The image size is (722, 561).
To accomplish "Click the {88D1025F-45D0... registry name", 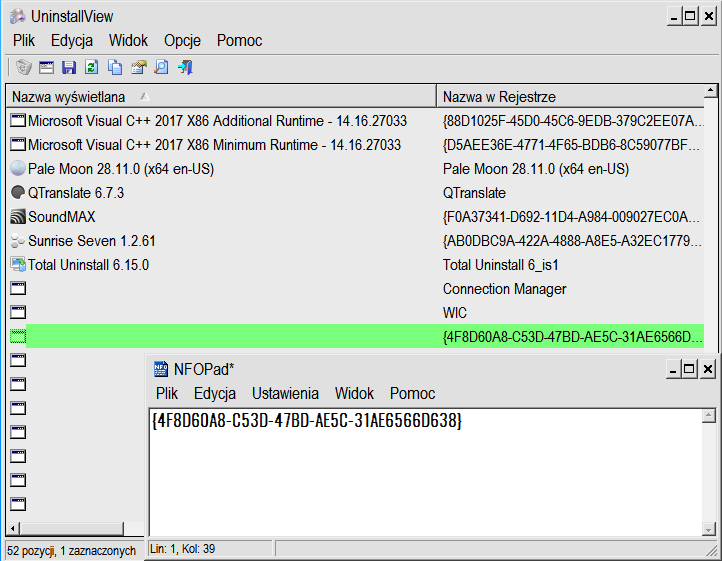I will click(572, 121).
